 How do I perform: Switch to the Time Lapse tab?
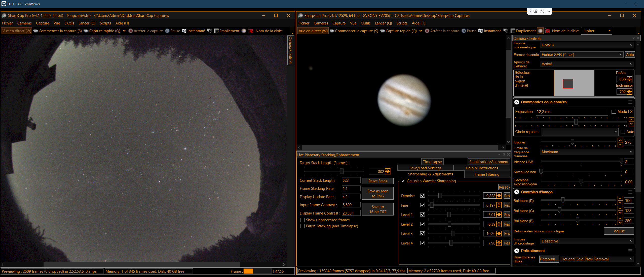(x=432, y=162)
